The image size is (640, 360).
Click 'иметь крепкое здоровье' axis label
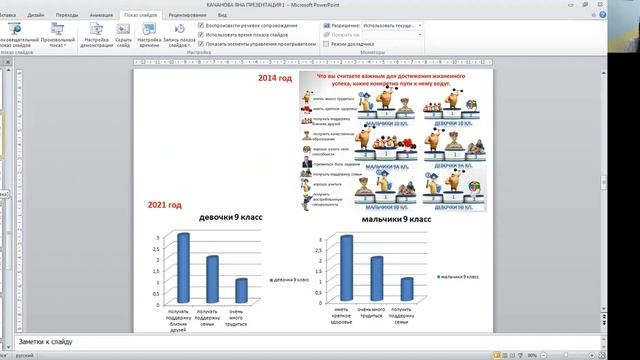tap(341, 316)
